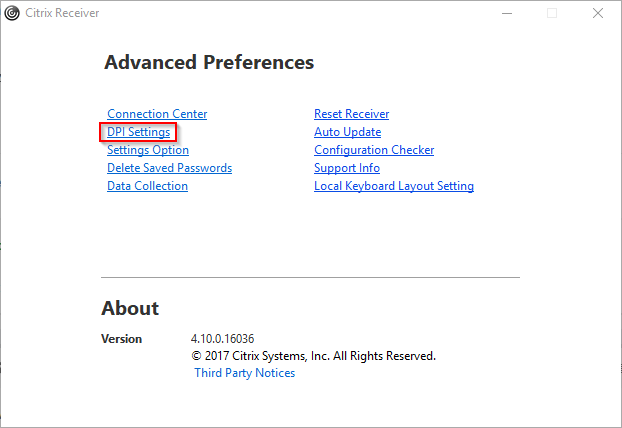The height and width of the screenshot is (428, 622).
Task: Click the Citrix Receiver title bar text
Action: click(x=62, y=13)
